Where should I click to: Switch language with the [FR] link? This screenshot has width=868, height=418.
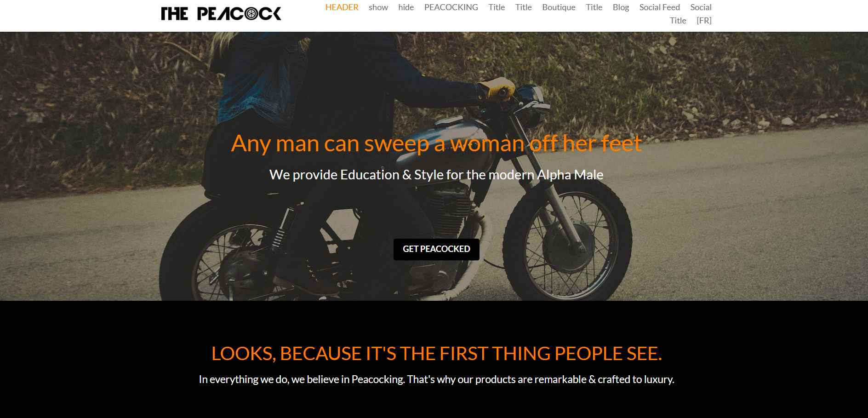[704, 21]
